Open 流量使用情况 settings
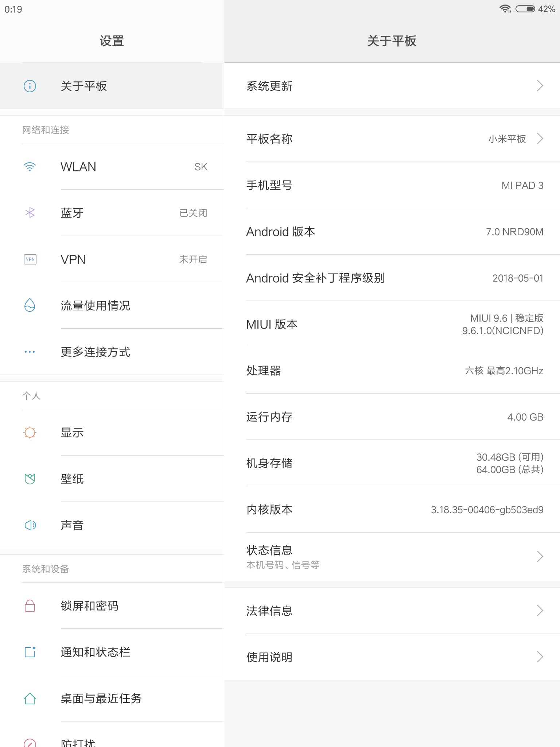The image size is (560, 747). [x=112, y=306]
